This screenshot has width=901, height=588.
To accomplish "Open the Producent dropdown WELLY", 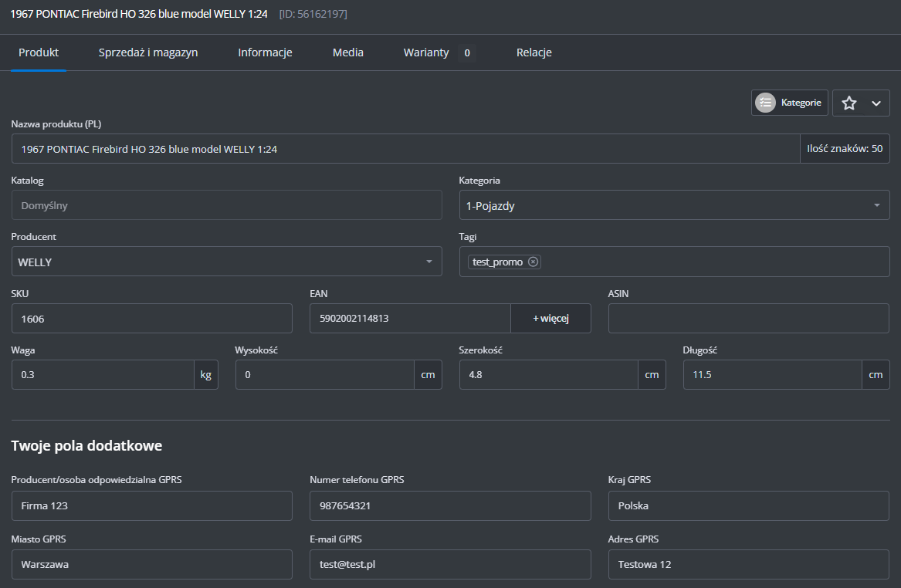I will point(225,262).
